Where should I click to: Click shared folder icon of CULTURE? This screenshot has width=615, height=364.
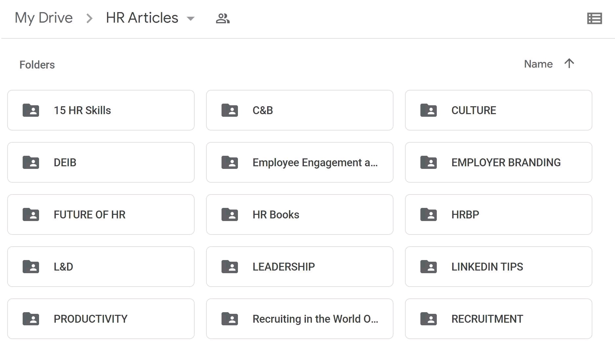point(429,110)
